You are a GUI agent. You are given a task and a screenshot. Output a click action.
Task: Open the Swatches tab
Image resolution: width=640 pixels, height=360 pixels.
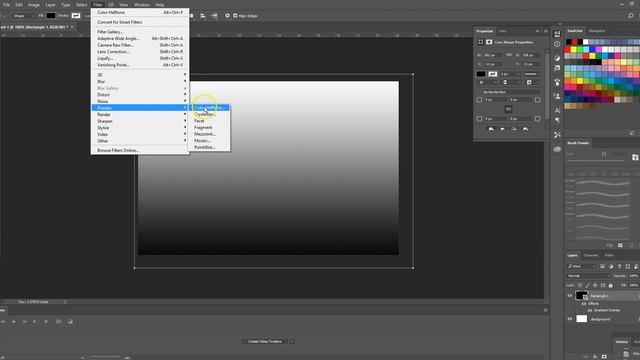(x=575, y=31)
